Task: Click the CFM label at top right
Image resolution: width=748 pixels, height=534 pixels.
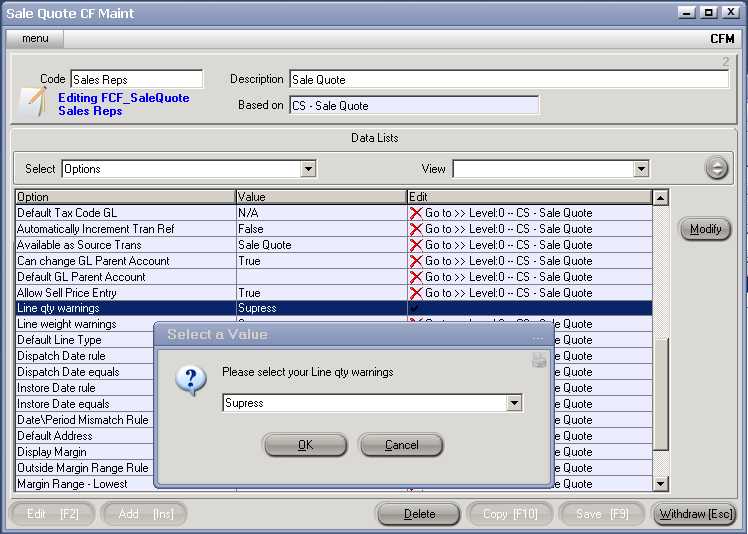Action: tap(722, 39)
